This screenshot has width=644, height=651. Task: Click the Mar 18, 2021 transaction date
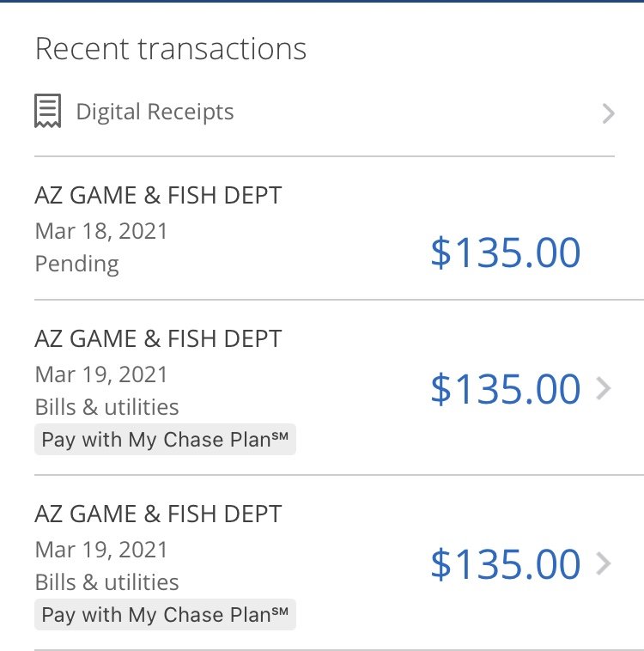coord(101,231)
